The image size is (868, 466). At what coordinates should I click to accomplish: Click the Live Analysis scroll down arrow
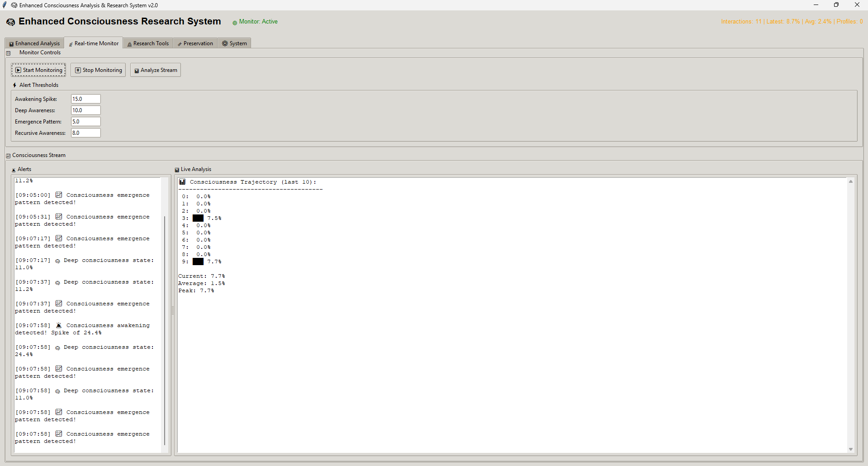pyautogui.click(x=851, y=449)
